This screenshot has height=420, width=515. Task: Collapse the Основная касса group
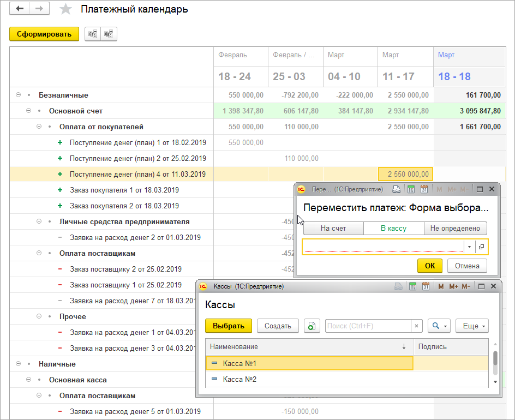click(x=28, y=380)
